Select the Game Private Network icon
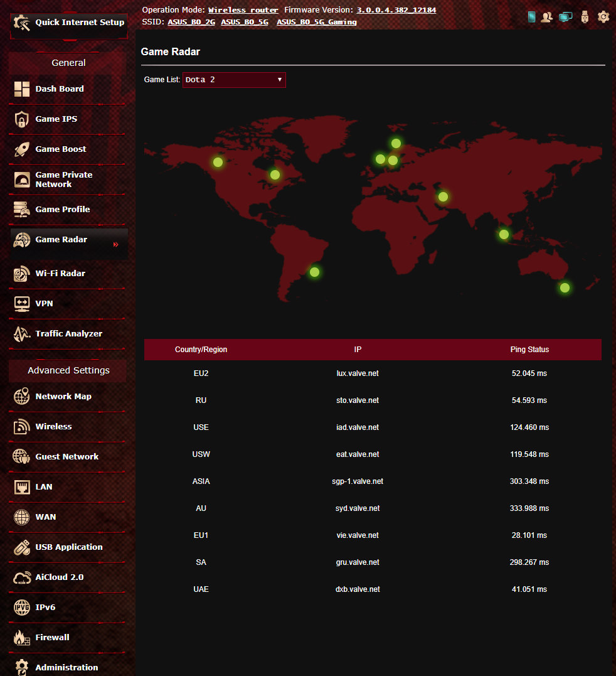Image resolution: width=616 pixels, height=676 pixels. 21,180
